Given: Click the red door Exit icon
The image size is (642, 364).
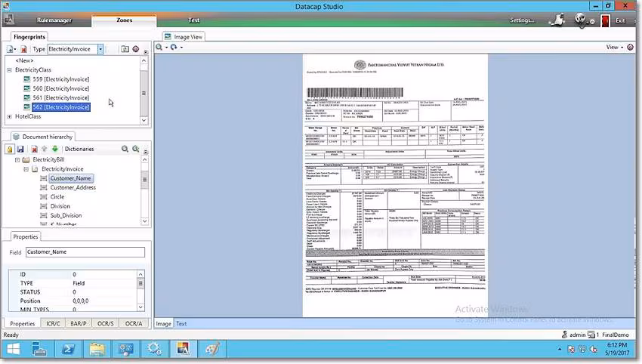Looking at the screenshot, I should pos(605,20).
